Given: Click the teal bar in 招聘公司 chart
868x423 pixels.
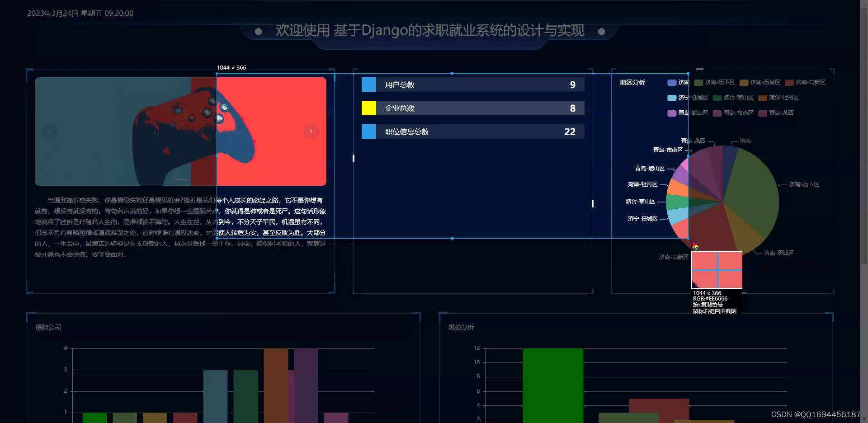Looking at the screenshot, I should coord(215,396).
